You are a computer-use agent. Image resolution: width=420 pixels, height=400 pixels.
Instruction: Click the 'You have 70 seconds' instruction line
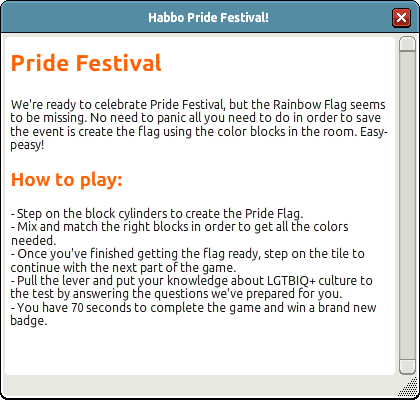coord(193,314)
